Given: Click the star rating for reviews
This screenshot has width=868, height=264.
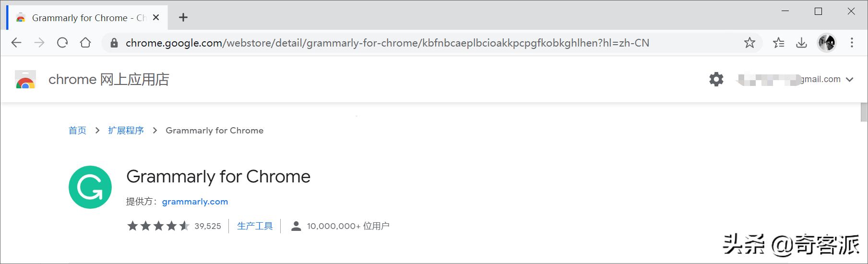Looking at the screenshot, I should (x=158, y=226).
